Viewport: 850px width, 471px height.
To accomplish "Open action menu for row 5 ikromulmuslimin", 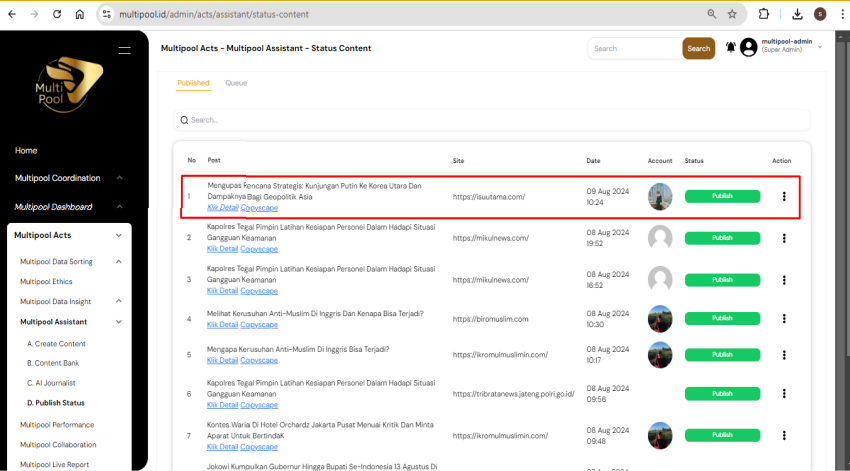I will pyautogui.click(x=784, y=355).
